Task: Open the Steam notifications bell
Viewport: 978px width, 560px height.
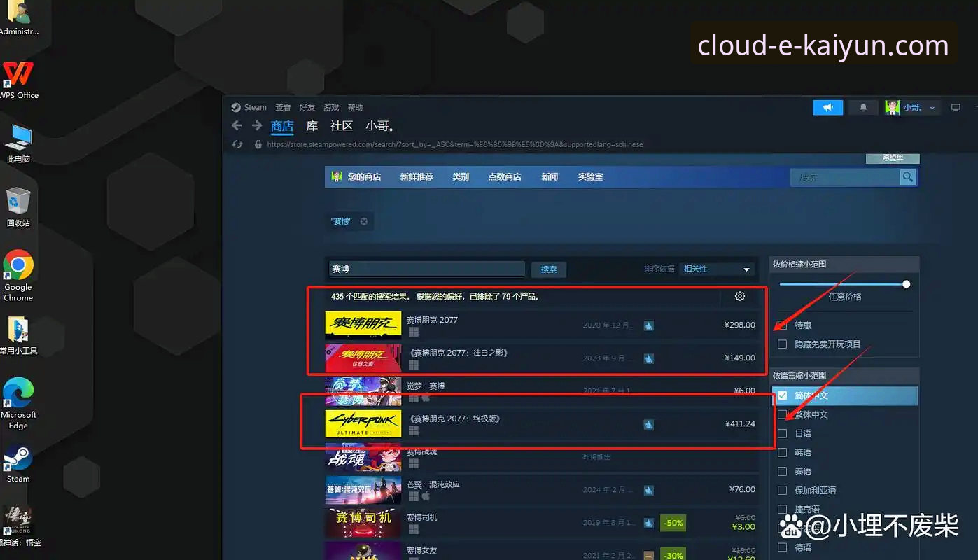Action: (x=863, y=107)
